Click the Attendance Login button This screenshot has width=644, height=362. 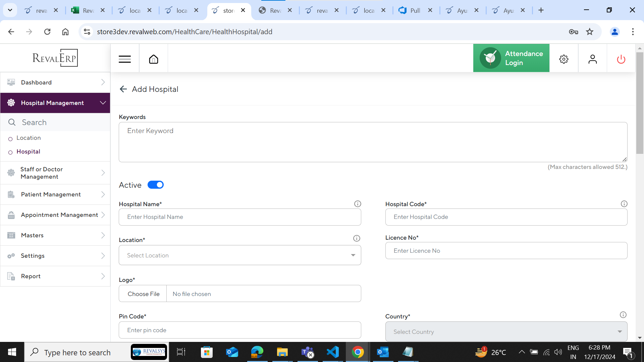click(x=511, y=58)
